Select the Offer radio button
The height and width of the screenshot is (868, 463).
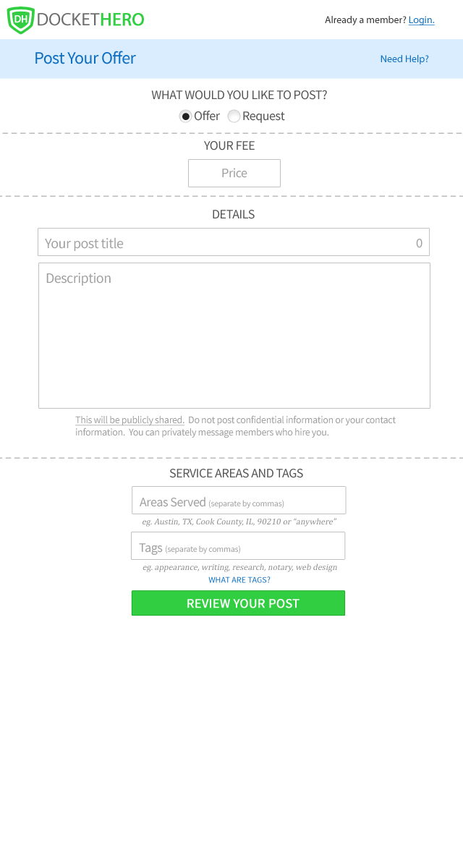coord(186,116)
